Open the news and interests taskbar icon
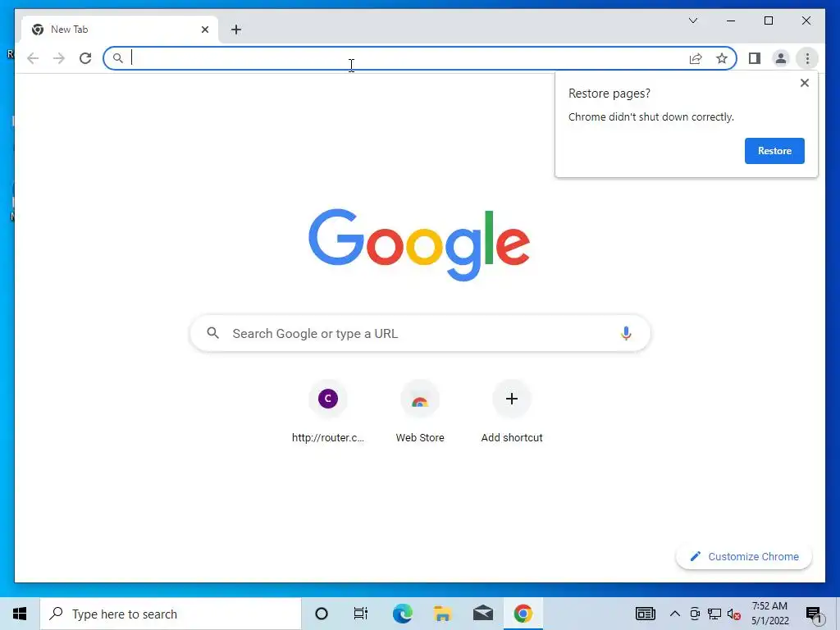Image resolution: width=840 pixels, height=630 pixels. coord(645,614)
